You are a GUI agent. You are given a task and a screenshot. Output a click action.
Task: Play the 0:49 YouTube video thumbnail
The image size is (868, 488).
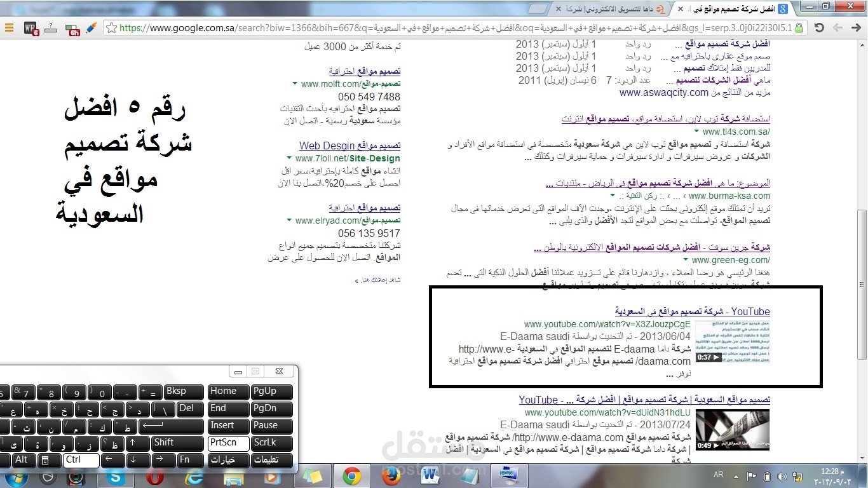(733, 430)
